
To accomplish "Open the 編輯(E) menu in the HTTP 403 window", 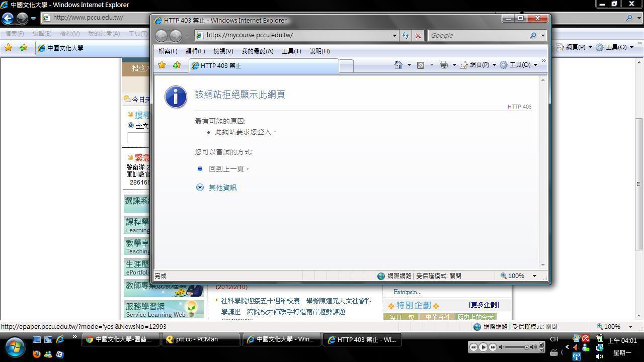I will [195, 51].
